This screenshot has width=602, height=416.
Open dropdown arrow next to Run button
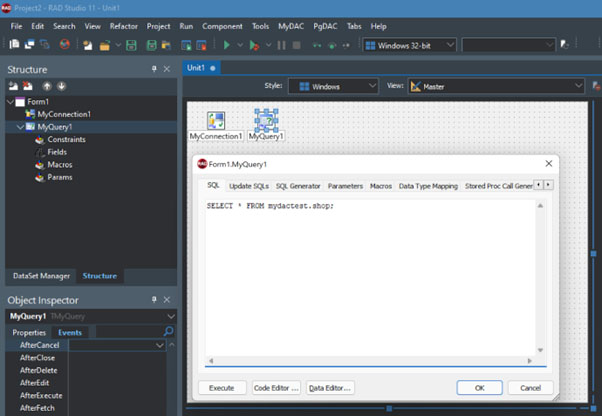tap(240, 45)
